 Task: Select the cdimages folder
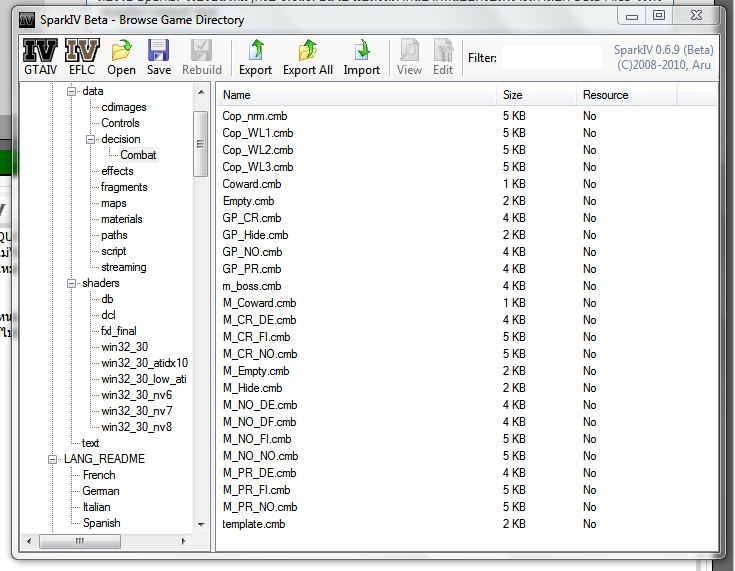tap(124, 107)
